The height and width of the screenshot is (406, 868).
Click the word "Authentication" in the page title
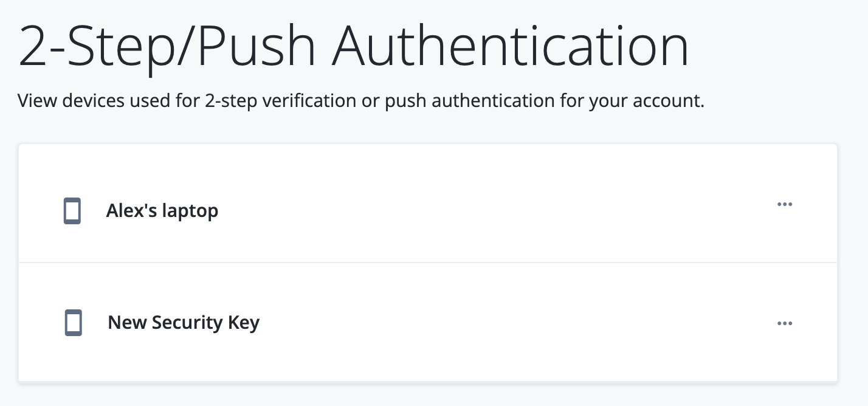point(509,46)
